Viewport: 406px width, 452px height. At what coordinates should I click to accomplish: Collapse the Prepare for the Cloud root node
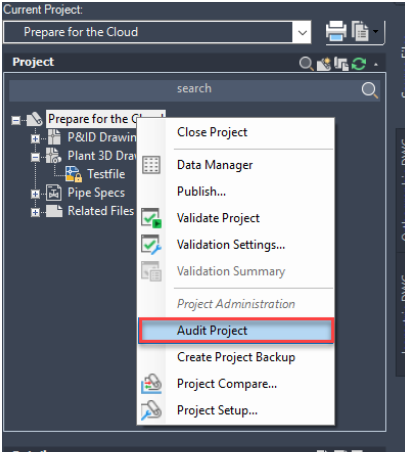point(16,120)
